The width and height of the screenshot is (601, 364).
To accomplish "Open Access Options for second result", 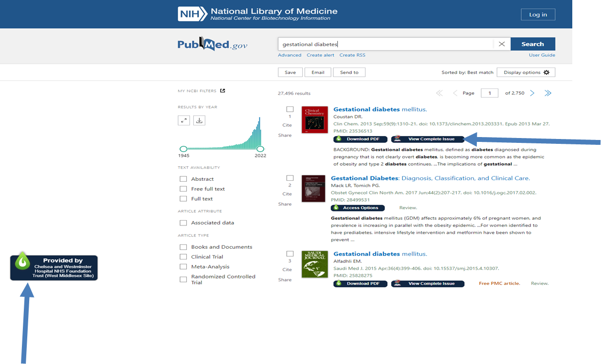I will click(358, 208).
